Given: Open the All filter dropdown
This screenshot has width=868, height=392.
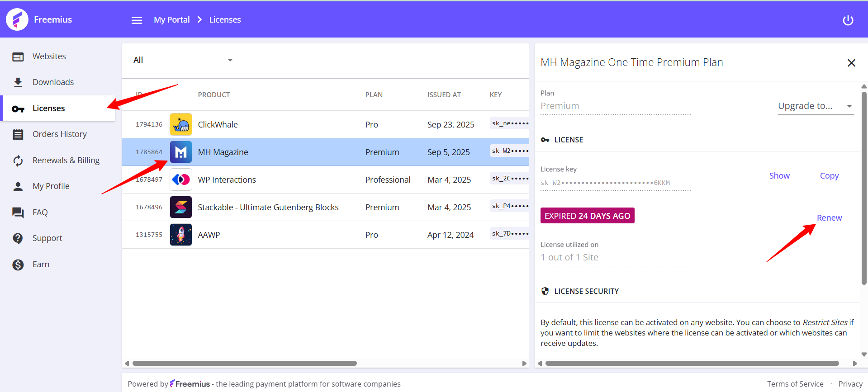Looking at the screenshot, I should click(x=184, y=60).
